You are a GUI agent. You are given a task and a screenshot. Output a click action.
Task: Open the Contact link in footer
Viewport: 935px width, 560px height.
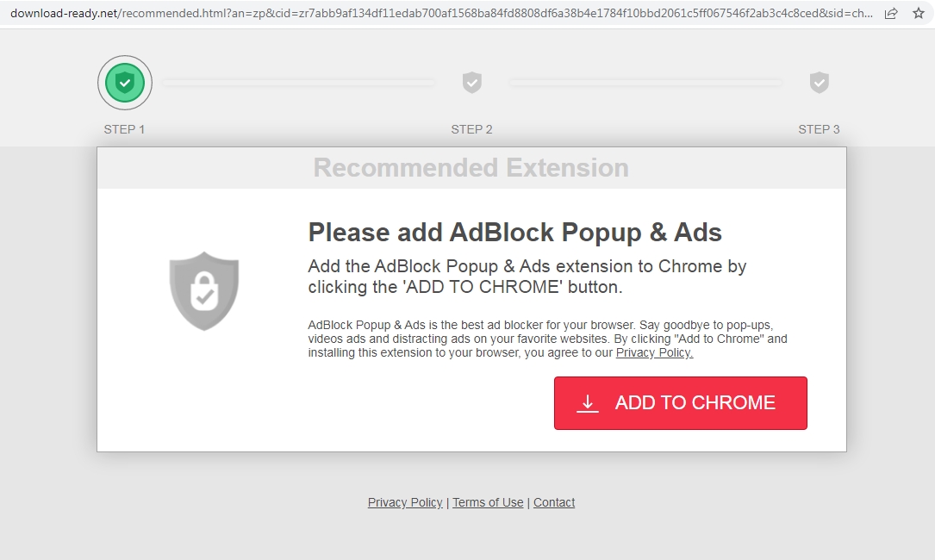(x=554, y=502)
